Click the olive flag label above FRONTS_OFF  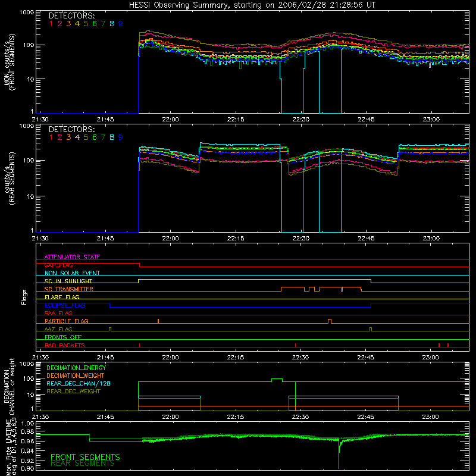tap(58, 329)
